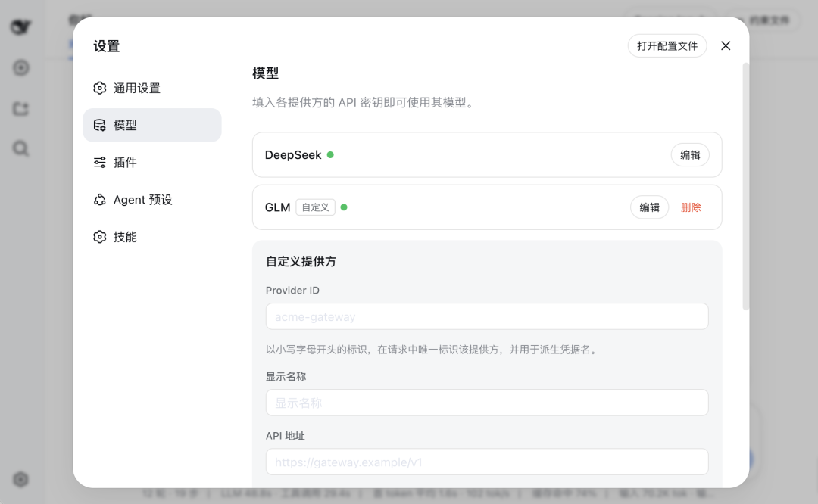Open the 技能 settings section
Image resolution: width=818 pixels, height=504 pixels.
151,237
